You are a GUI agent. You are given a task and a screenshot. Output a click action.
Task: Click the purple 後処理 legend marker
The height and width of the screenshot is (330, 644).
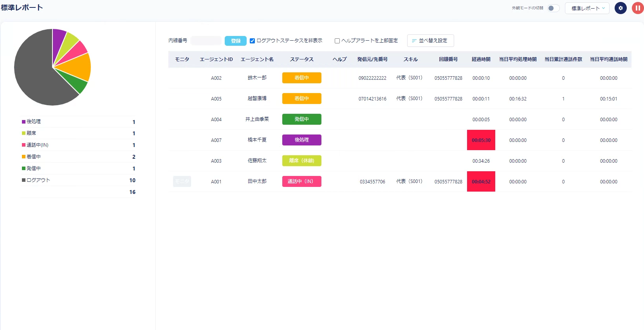(x=23, y=122)
